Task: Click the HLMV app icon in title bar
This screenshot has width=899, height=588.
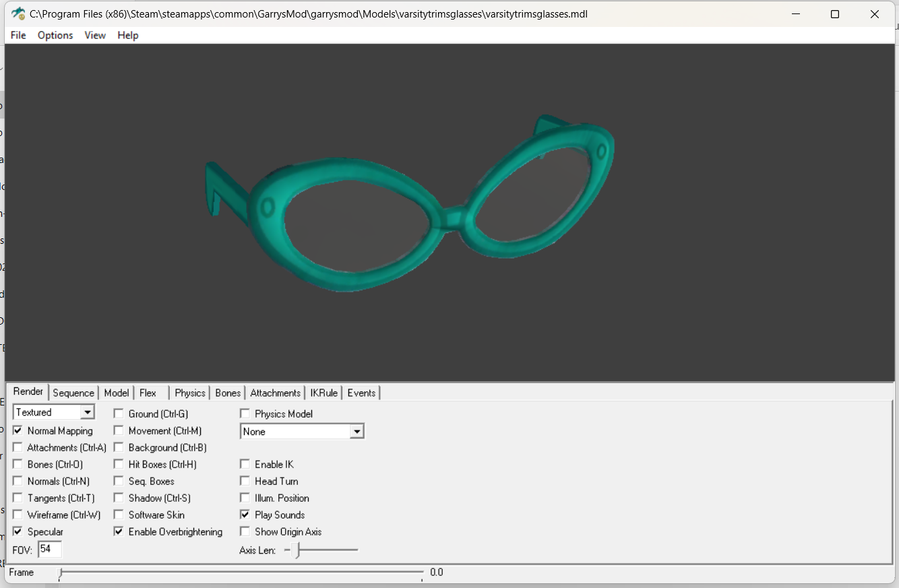Action: point(18,13)
